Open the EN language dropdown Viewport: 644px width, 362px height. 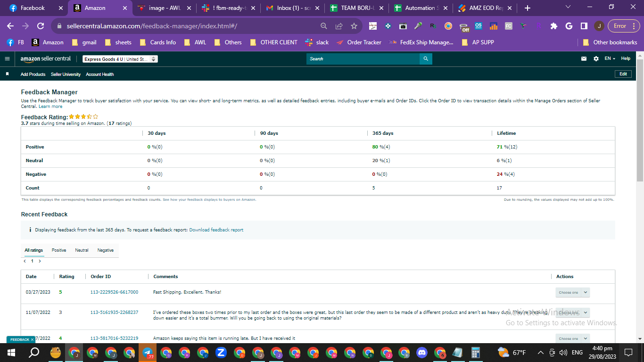610,58
